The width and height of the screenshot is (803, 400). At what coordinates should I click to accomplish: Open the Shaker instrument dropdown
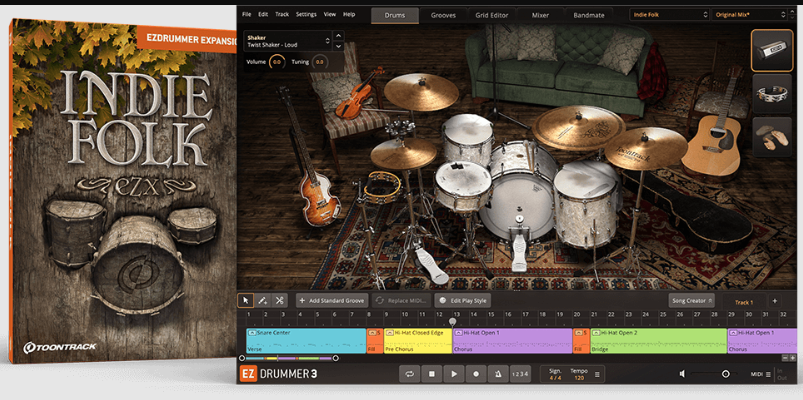tap(287, 41)
